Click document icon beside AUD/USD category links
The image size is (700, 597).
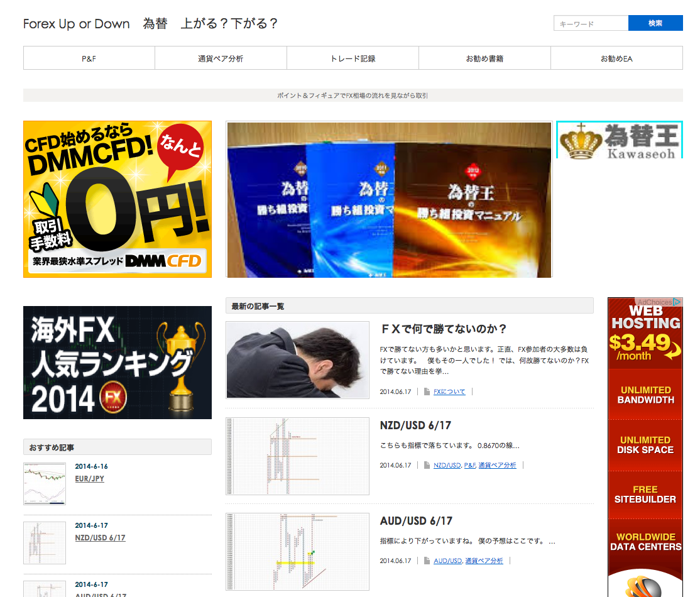[x=427, y=561]
